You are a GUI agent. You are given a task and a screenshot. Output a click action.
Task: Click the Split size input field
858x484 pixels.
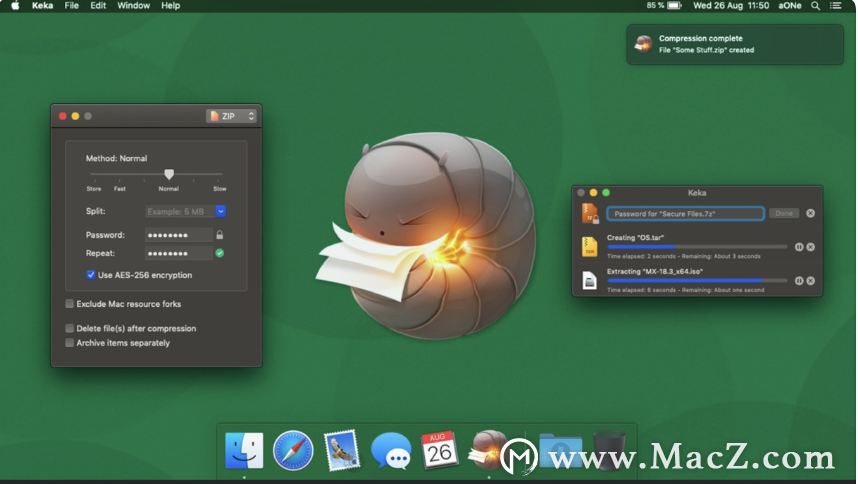click(180, 211)
